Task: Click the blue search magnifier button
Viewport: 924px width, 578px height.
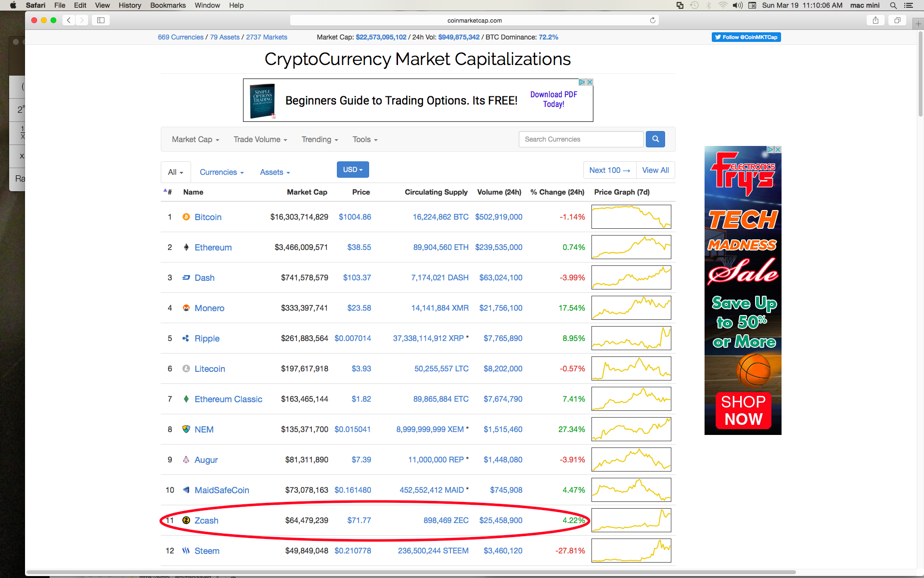Action: [655, 139]
